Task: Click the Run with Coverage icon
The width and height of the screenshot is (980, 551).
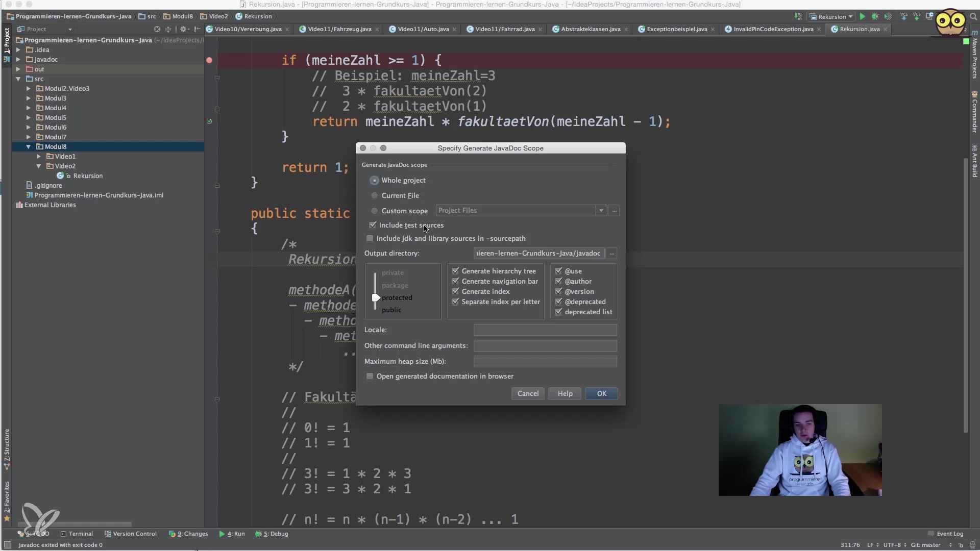Action: click(888, 17)
